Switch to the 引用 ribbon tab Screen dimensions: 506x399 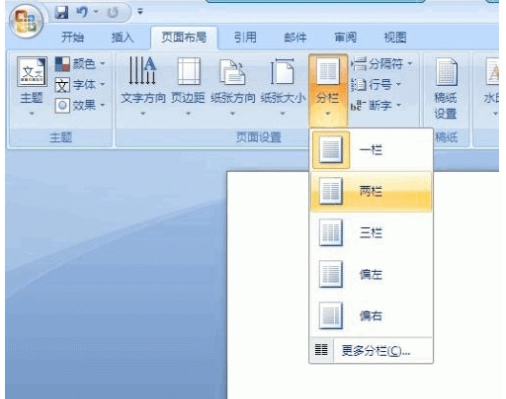coord(245,37)
